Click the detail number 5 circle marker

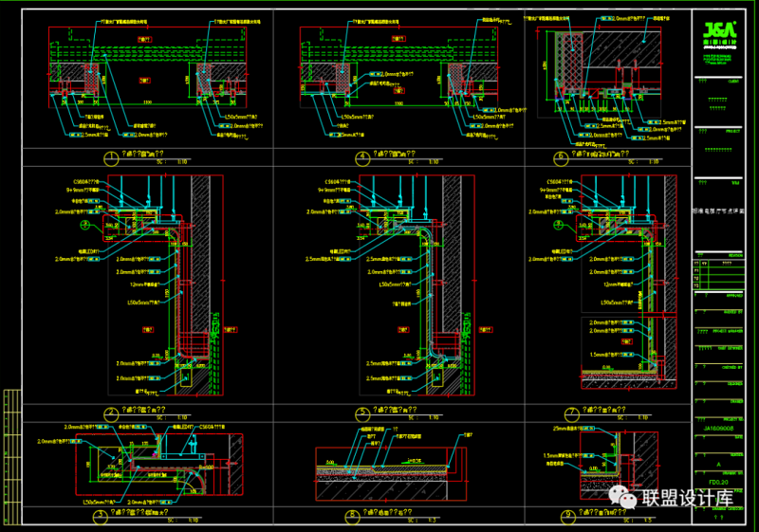click(361, 412)
